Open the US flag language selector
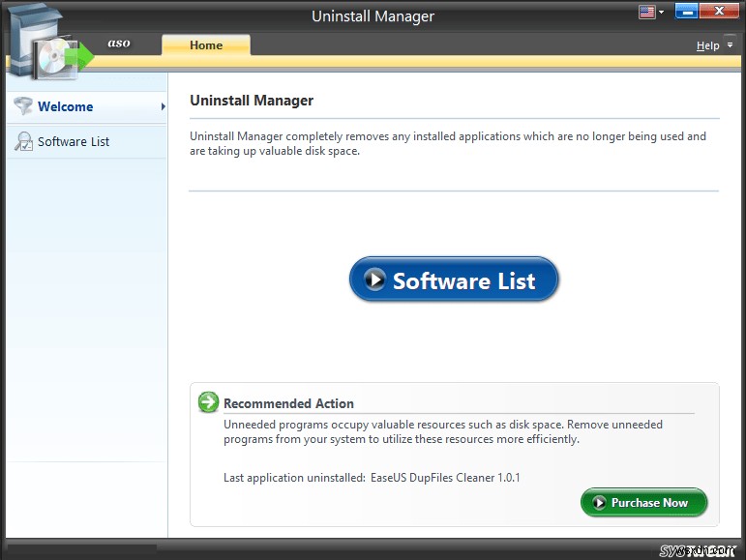The height and width of the screenshot is (560, 746). pos(646,12)
